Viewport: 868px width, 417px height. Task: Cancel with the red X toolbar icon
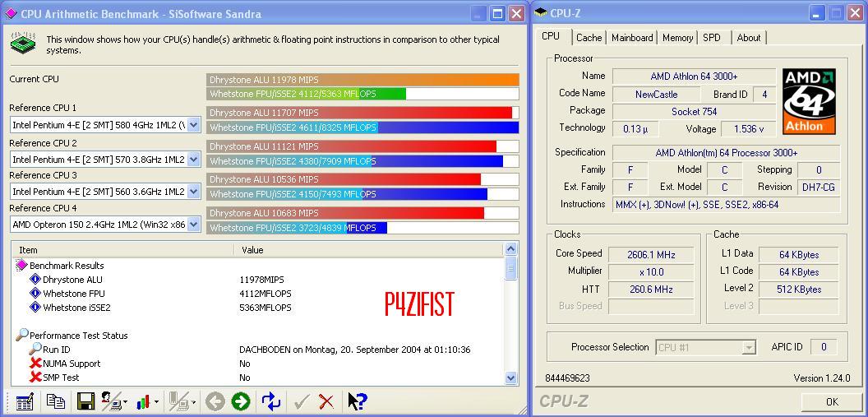(x=326, y=401)
